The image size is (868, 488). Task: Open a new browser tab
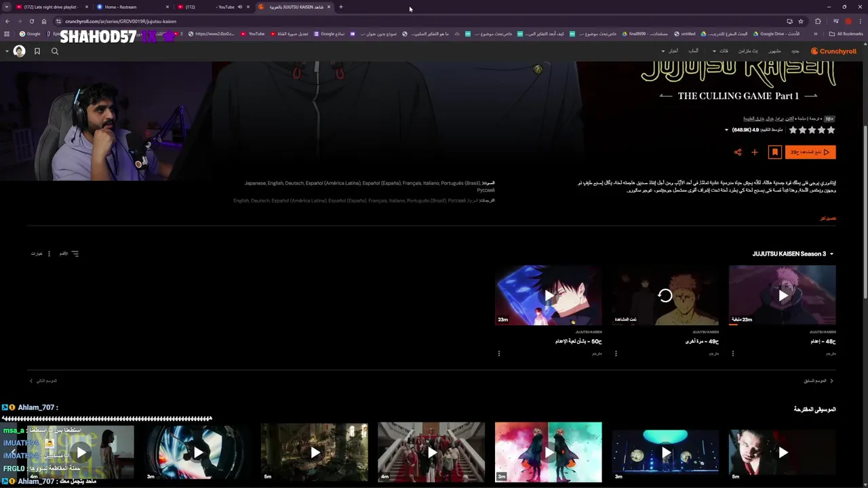pyautogui.click(x=341, y=7)
